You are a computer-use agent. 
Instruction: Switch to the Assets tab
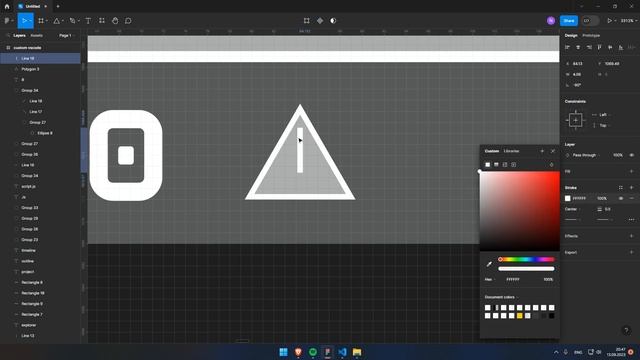tap(36, 36)
